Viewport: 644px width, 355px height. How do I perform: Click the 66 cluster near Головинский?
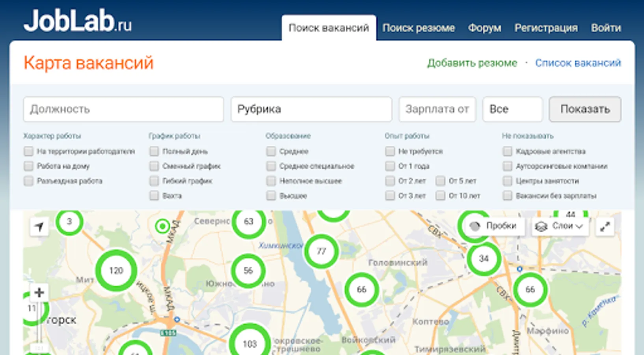(x=361, y=290)
